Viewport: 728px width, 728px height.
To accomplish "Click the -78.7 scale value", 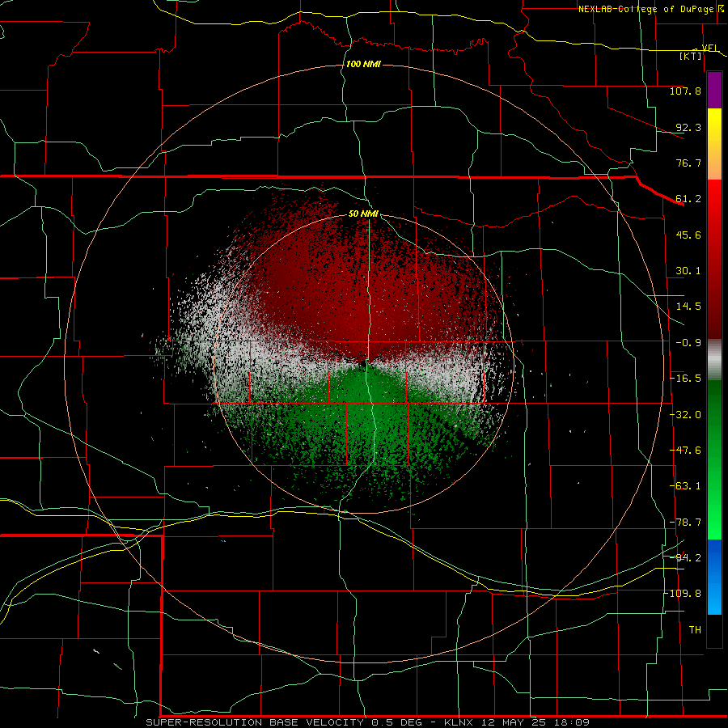I will tap(686, 523).
